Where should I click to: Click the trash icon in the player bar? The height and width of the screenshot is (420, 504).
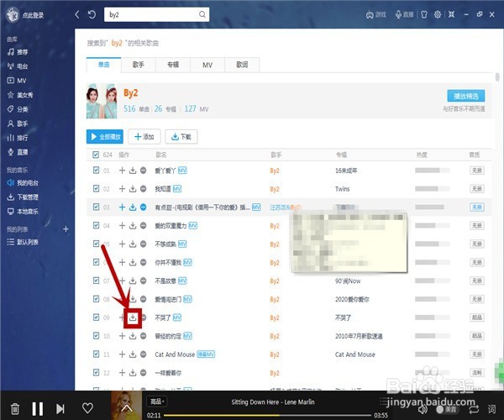[x=15, y=409]
